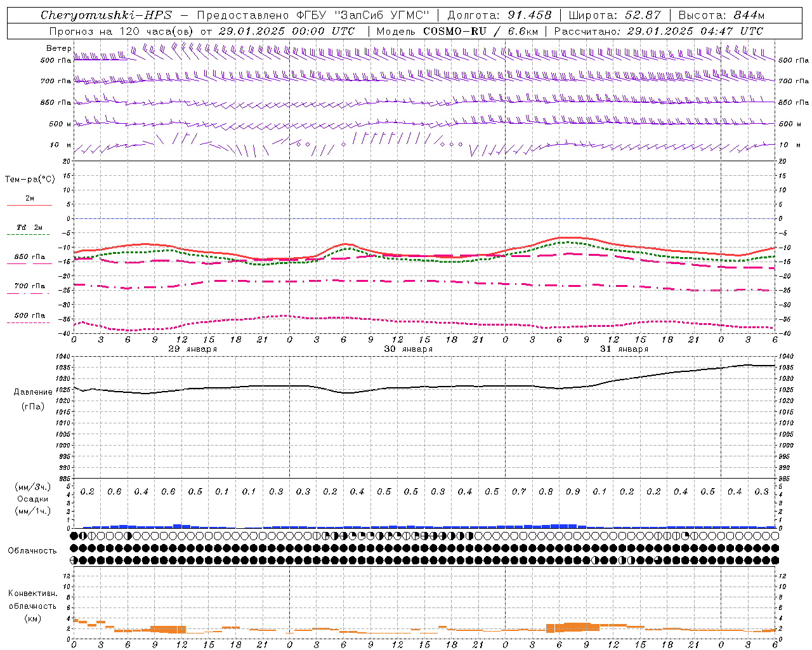Select the right-side 10 м wind row label
812x650 pixels.
tap(789, 145)
